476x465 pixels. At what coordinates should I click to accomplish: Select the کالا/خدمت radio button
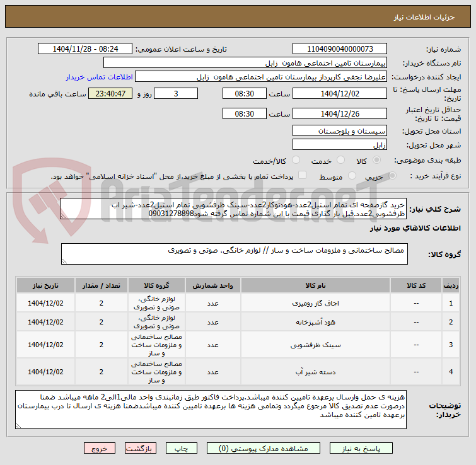296,160
